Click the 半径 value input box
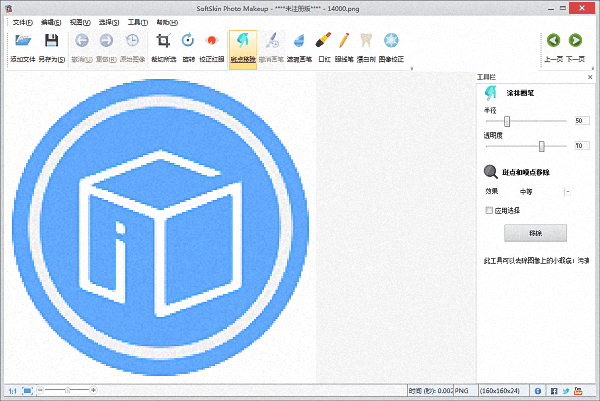The height and width of the screenshot is (401, 600). click(579, 121)
